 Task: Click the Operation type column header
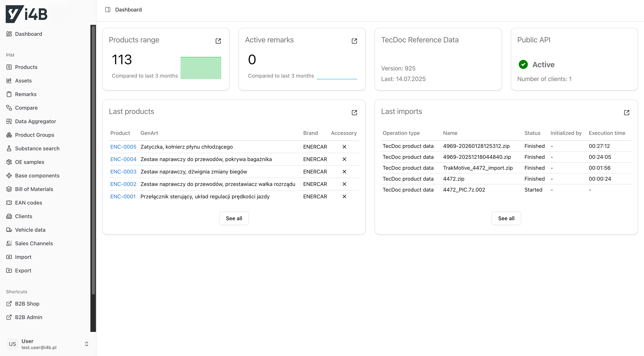[401, 133]
